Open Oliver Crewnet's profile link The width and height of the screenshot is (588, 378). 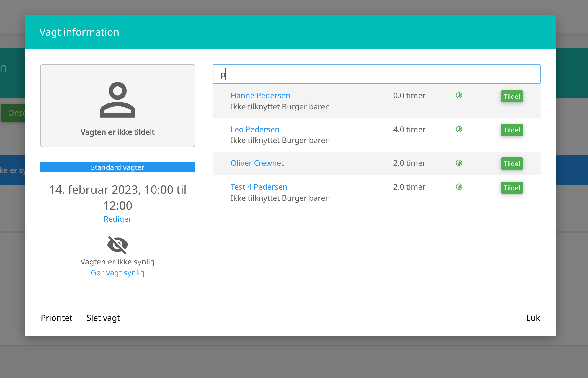257,163
